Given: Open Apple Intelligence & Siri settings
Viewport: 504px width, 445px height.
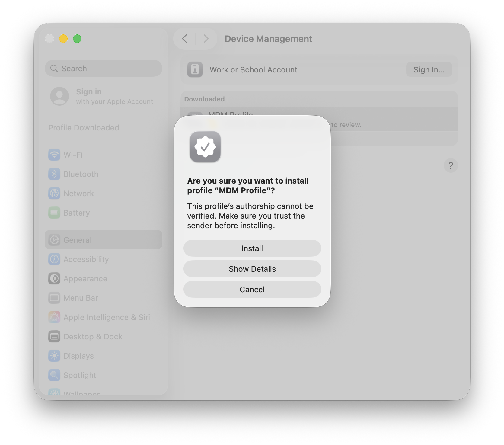Looking at the screenshot, I should click(x=106, y=317).
